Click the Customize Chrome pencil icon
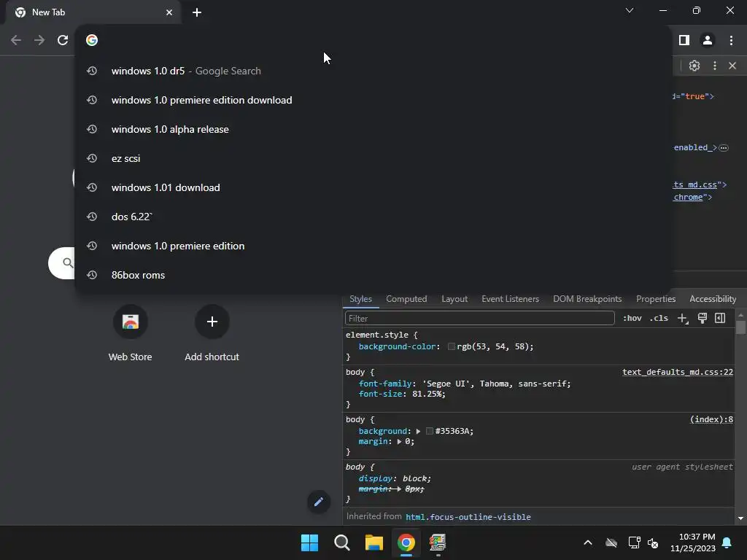Viewport: 747px width, 560px height. 319,502
